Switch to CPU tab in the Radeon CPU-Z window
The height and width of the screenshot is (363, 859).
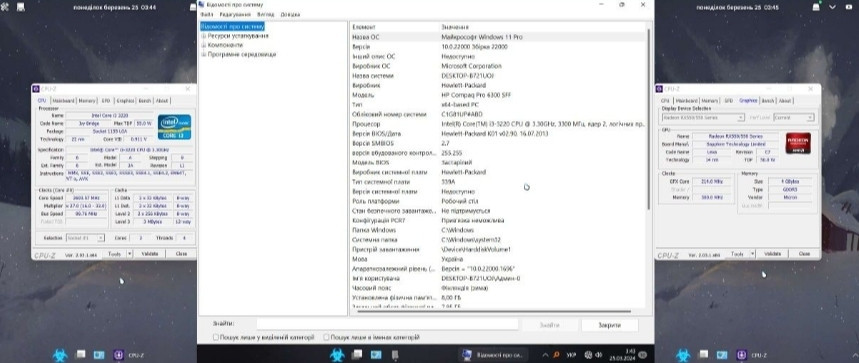click(665, 101)
